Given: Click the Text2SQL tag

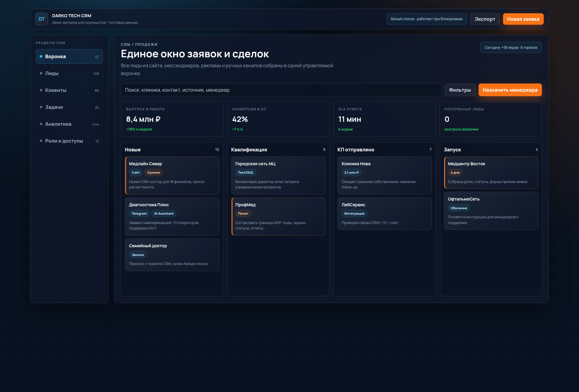Looking at the screenshot, I should click(246, 172).
